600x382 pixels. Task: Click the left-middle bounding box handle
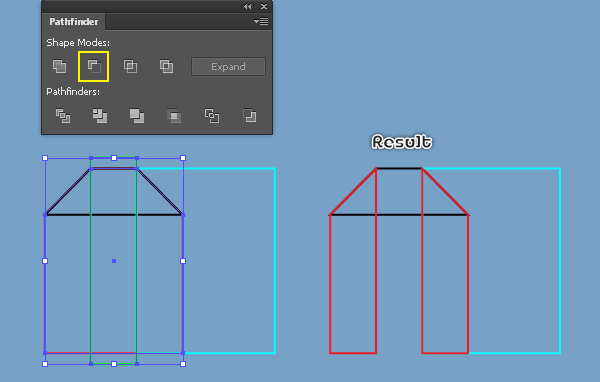click(45, 261)
